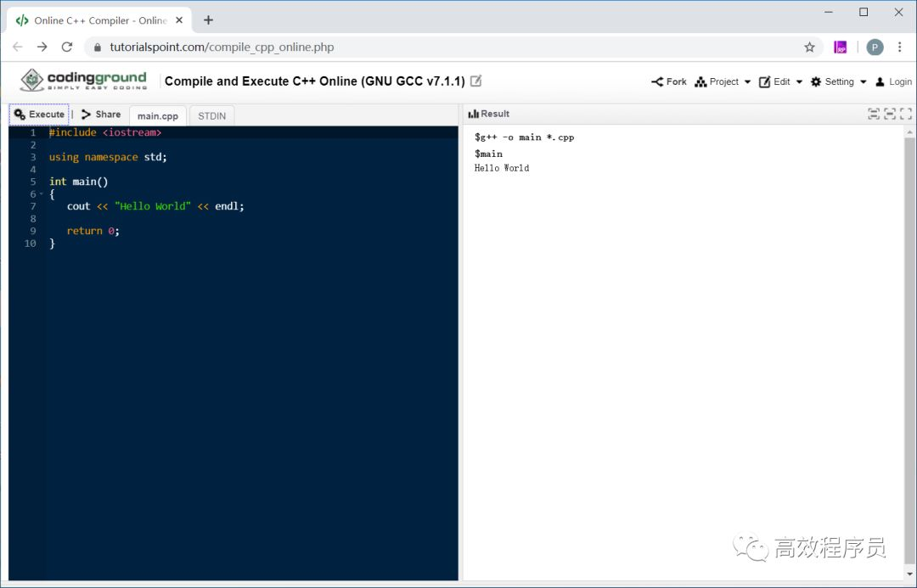
Task: Click the "Hello World" output text
Action: pyautogui.click(x=502, y=168)
